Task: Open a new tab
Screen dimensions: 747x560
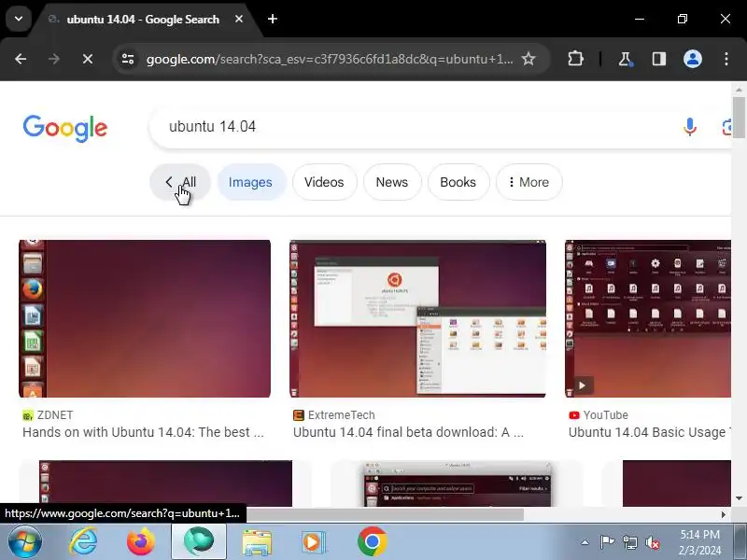Action: point(273,19)
